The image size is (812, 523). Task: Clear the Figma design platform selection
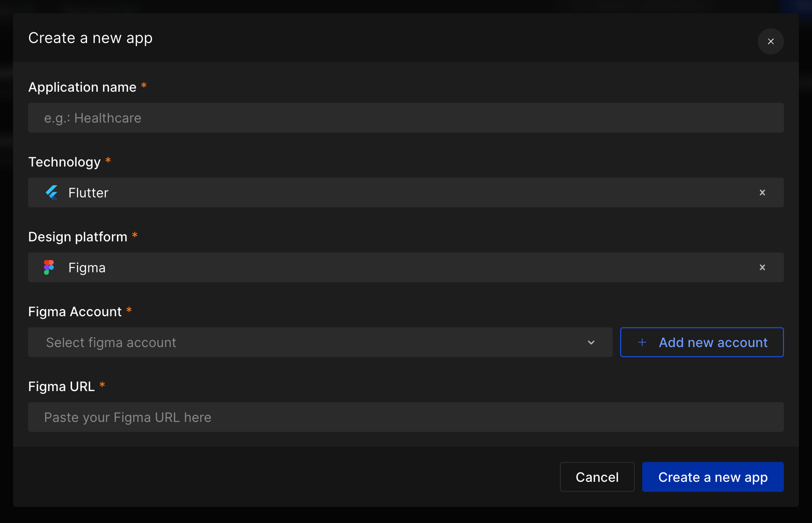[762, 268]
